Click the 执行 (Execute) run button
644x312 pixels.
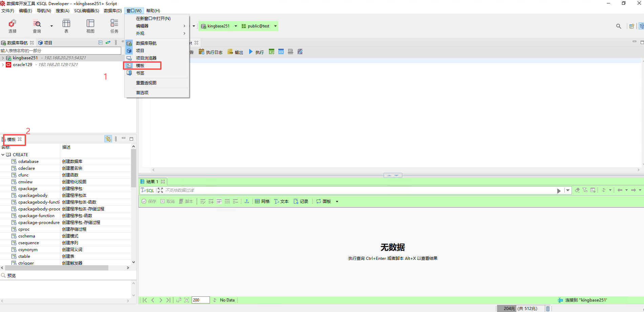click(256, 52)
